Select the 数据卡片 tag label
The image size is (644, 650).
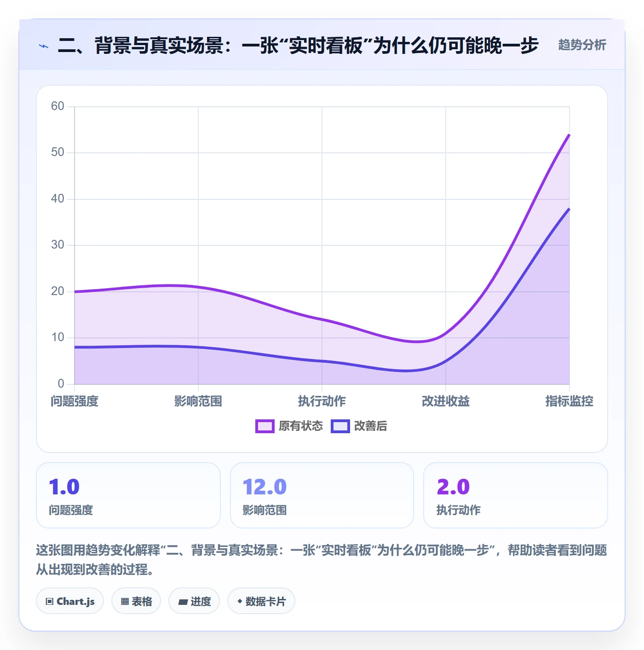click(265, 602)
